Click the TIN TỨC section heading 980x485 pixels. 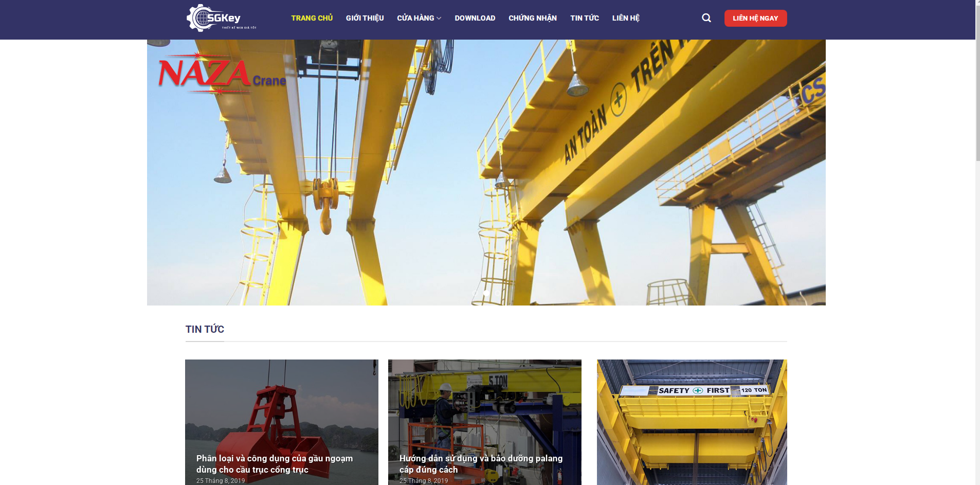coord(205,329)
